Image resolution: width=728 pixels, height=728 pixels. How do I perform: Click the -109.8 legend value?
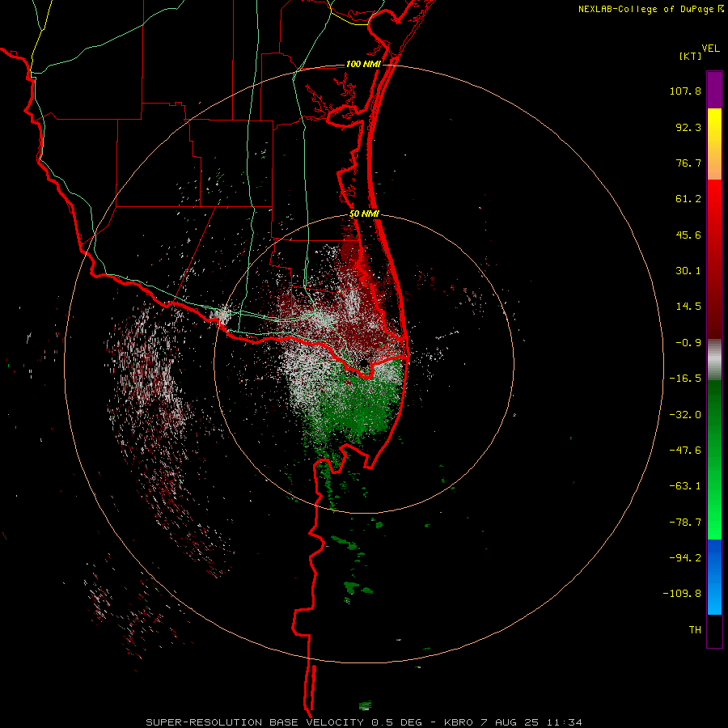click(682, 594)
